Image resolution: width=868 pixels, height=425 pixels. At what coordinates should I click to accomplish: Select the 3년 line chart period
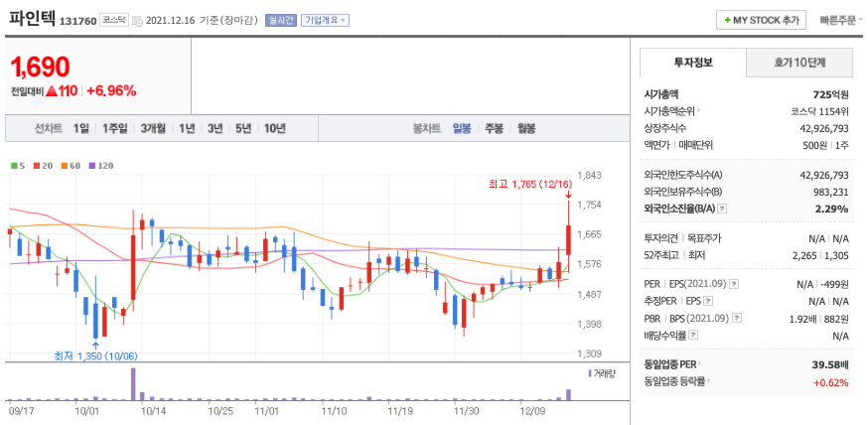[216, 128]
